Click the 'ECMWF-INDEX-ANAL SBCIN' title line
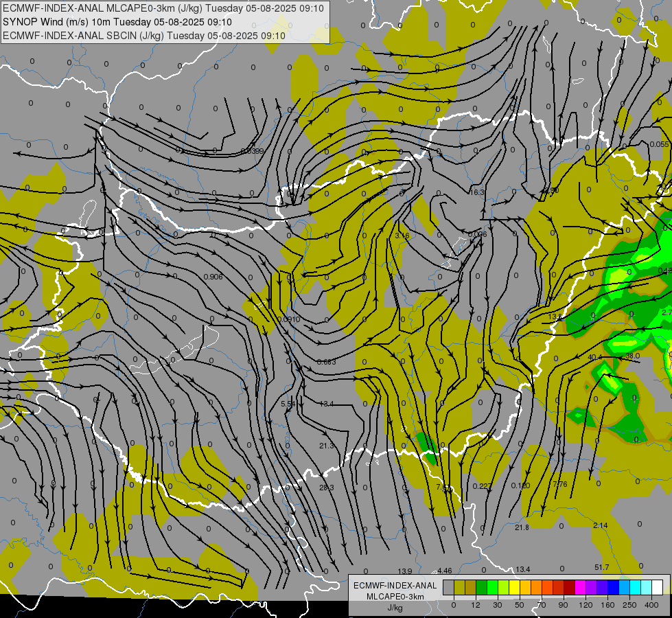This screenshot has height=618, width=672. click(x=144, y=36)
